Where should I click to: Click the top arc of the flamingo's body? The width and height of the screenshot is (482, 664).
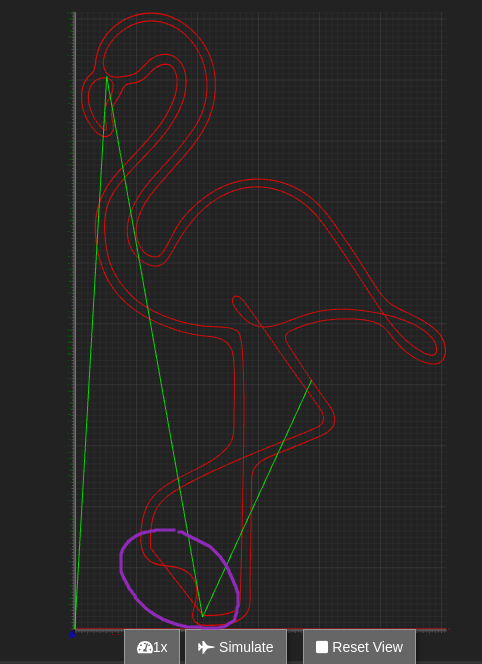(258, 183)
